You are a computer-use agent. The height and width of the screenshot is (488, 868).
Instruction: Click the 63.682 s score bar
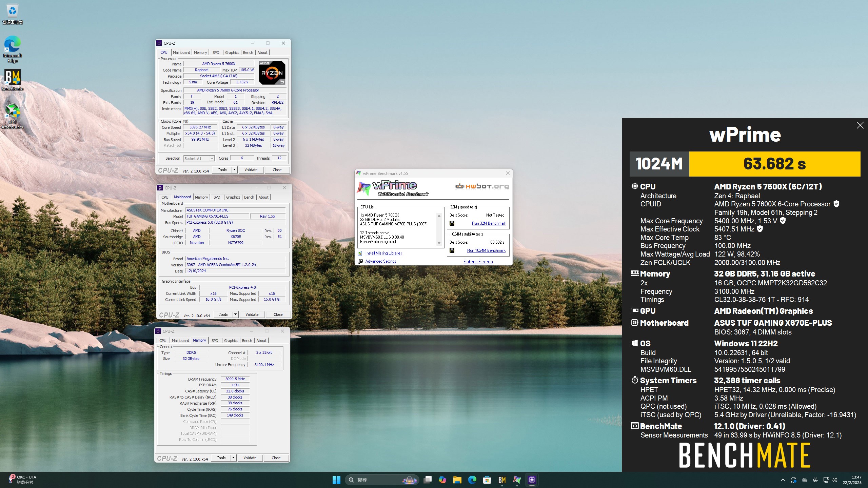[x=775, y=164]
